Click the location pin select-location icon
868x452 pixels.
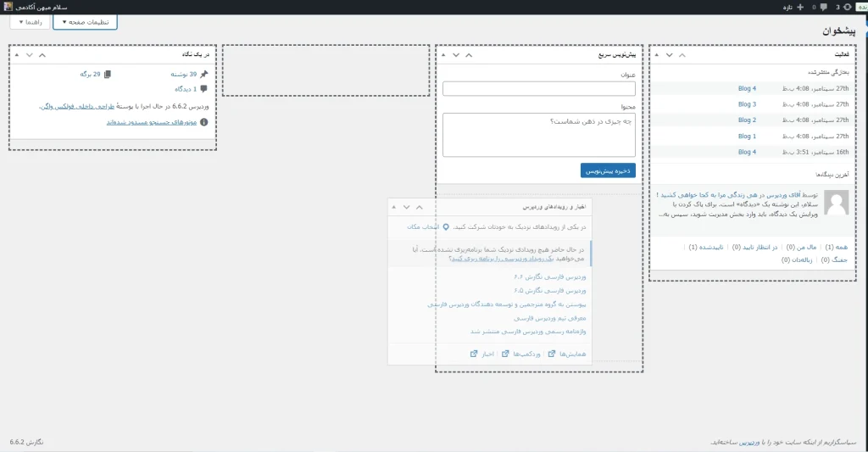(x=446, y=226)
